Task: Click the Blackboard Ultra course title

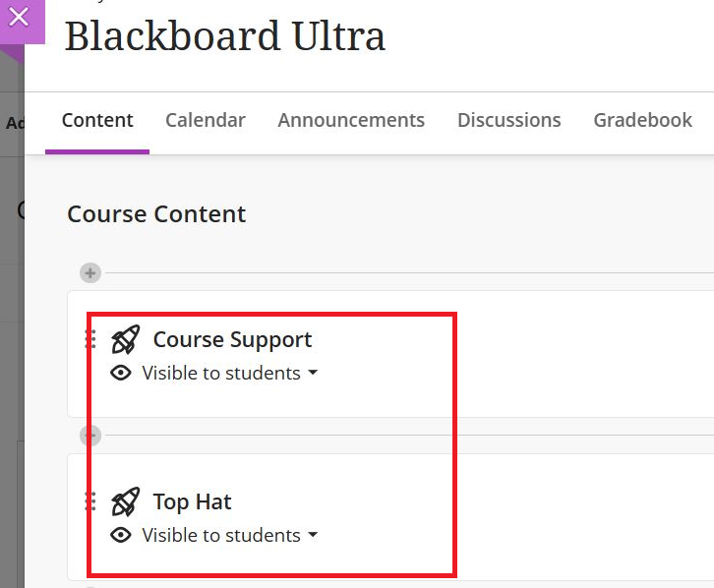Action: (225, 36)
